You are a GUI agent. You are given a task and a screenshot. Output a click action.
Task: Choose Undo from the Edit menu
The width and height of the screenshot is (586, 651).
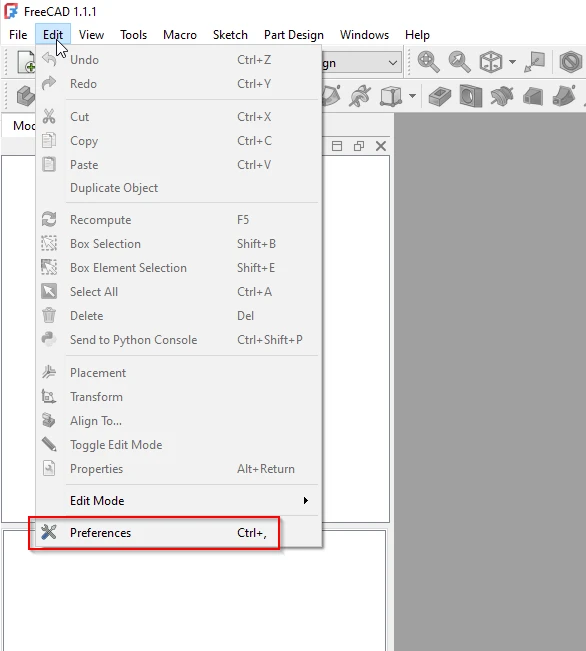[x=179, y=60]
